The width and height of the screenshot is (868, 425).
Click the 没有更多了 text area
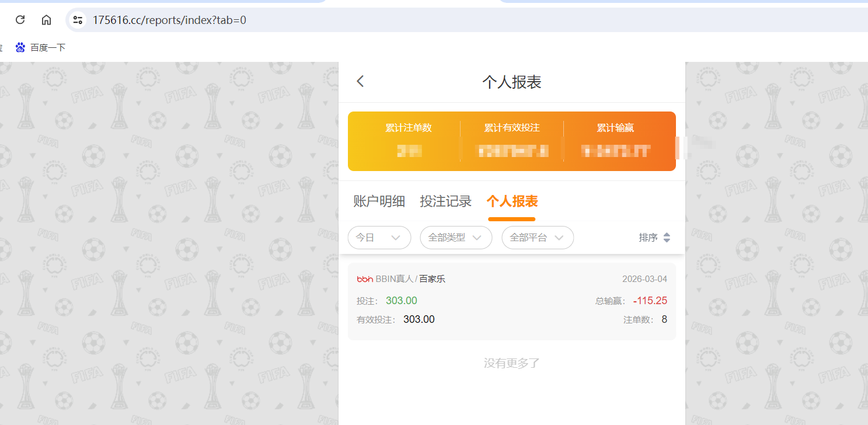[511, 363]
